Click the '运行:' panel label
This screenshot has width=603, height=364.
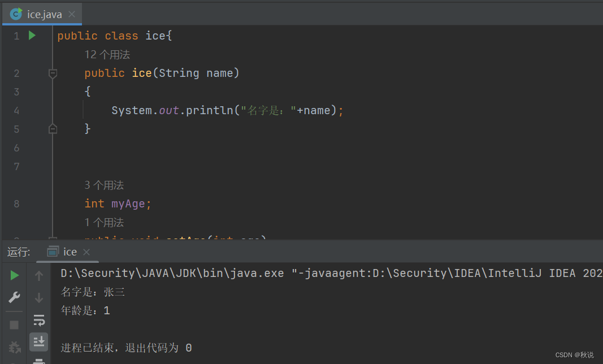pyautogui.click(x=19, y=252)
